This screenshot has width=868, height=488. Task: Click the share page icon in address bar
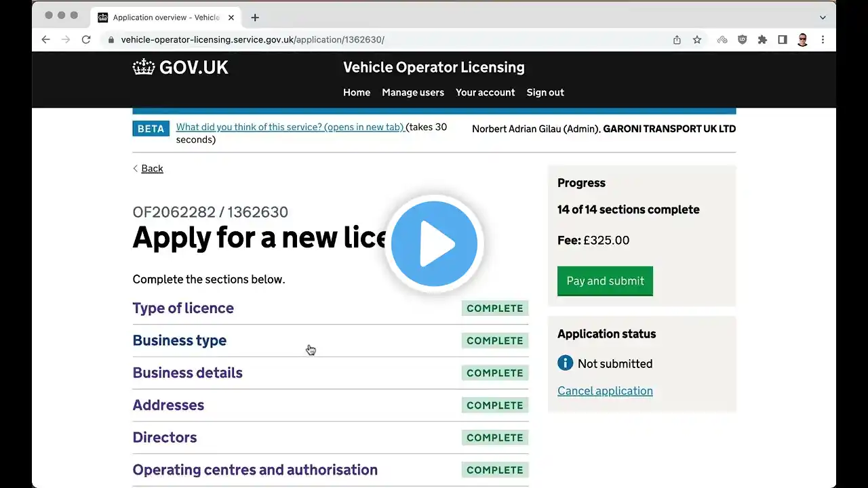point(677,40)
